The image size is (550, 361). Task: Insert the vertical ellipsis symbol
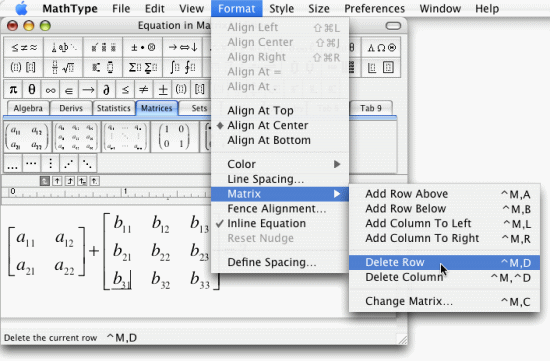[x=50, y=163]
